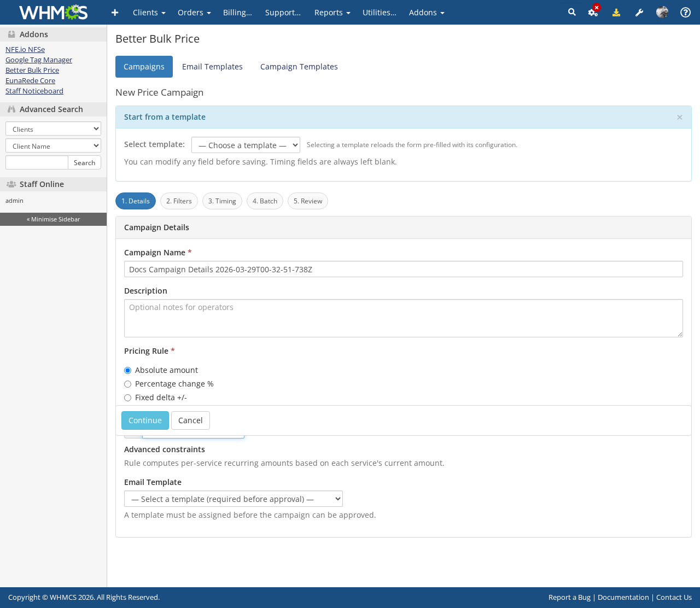The image size is (700, 608).
Task: Open the Choose a template dropdown
Action: click(245, 145)
